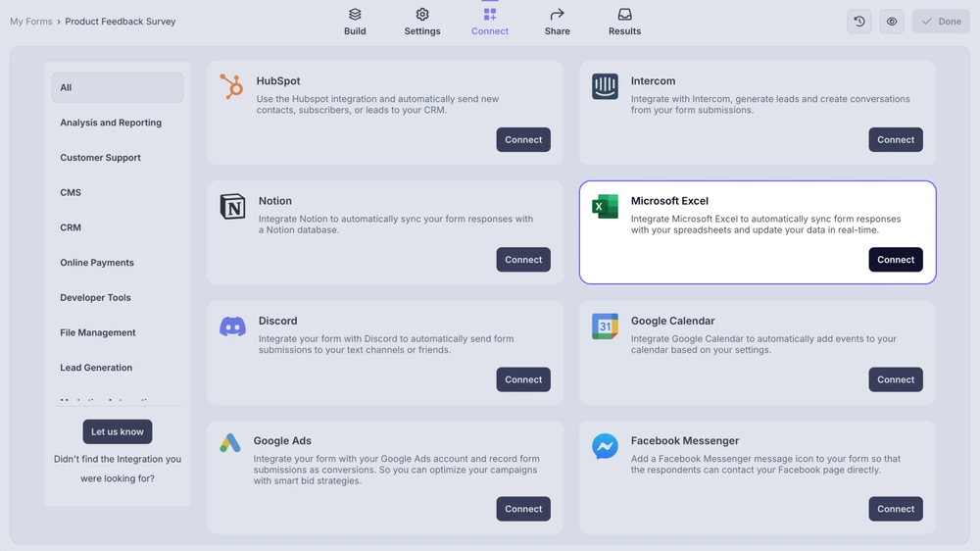Click the Microsoft Excel logo icon
The width and height of the screenshot is (980, 551).
(605, 207)
